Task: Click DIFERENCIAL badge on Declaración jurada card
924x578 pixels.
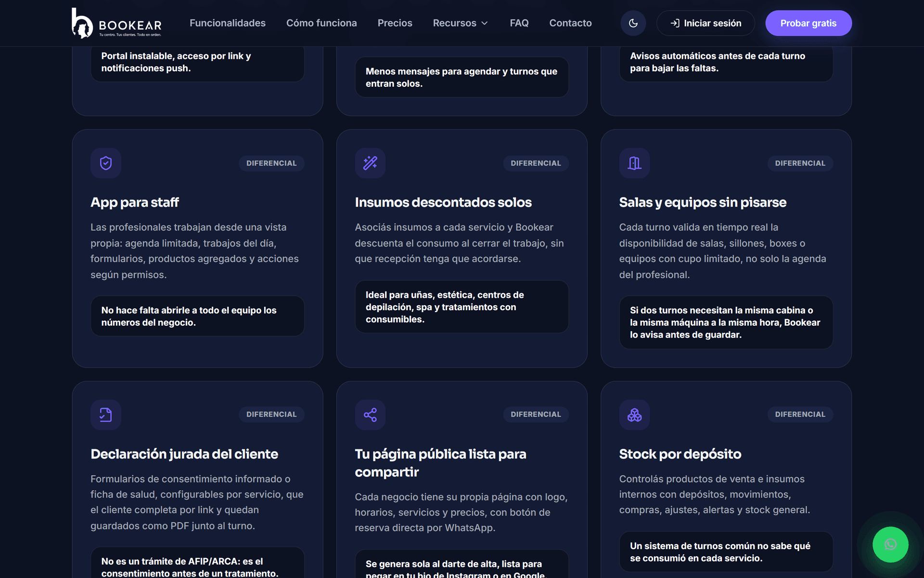Action: point(271,414)
